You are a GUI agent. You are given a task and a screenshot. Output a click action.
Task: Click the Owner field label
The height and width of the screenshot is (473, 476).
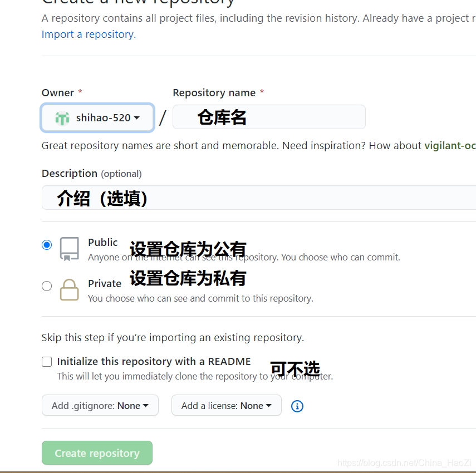coord(57,92)
